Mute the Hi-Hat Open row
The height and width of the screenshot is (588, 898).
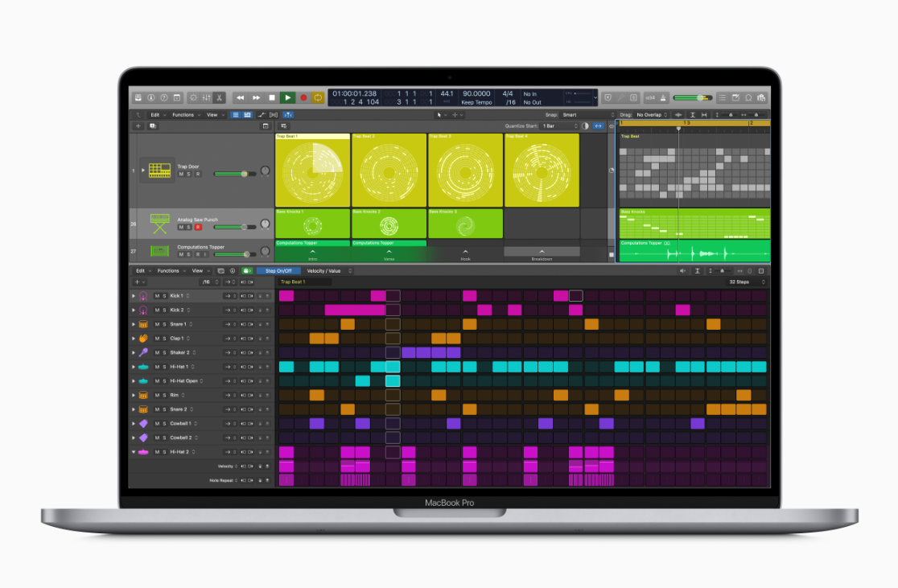(x=157, y=380)
